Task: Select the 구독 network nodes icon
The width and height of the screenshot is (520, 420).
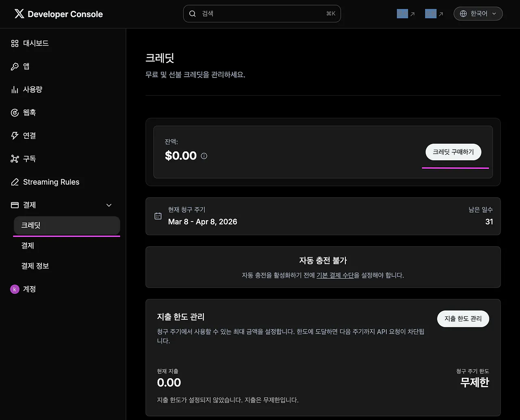Action: click(15, 159)
